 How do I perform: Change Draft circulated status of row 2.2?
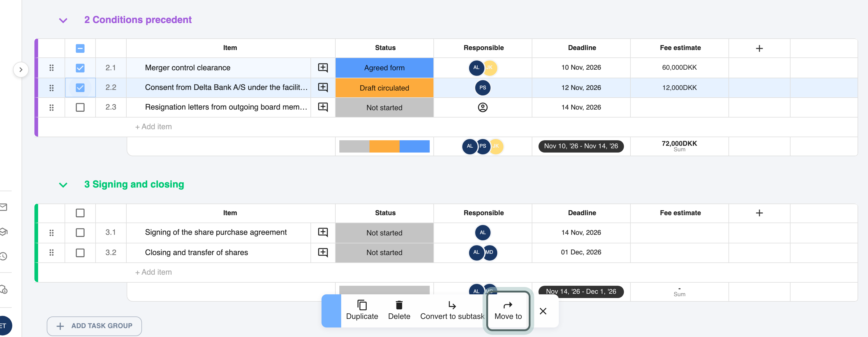pos(384,88)
